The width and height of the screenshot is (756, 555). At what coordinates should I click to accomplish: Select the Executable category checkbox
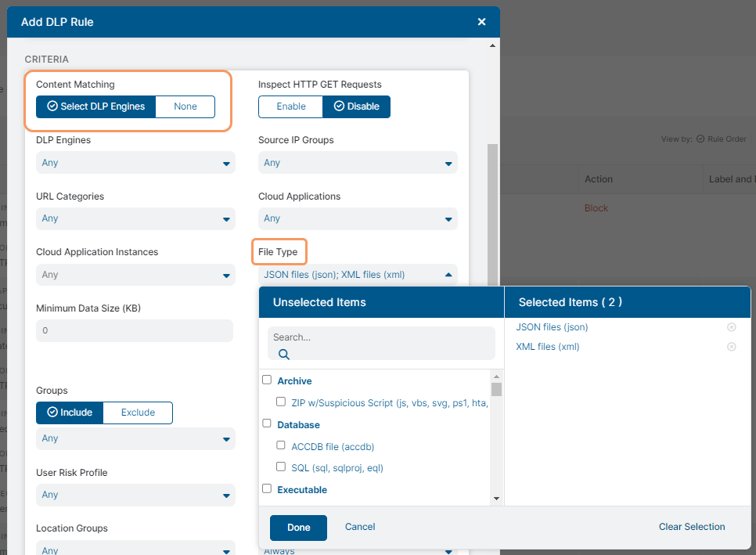click(x=267, y=489)
